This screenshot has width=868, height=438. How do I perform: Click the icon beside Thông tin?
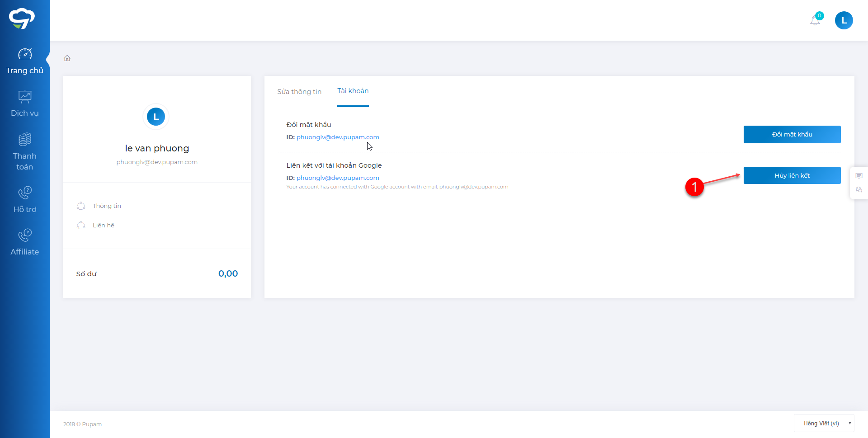81,206
